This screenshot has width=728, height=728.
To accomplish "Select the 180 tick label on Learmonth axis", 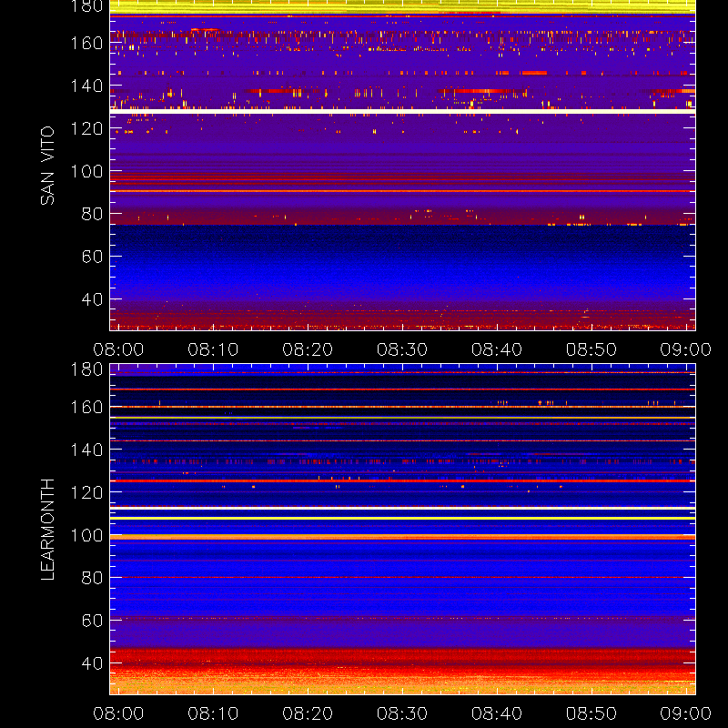I will coord(86,369).
